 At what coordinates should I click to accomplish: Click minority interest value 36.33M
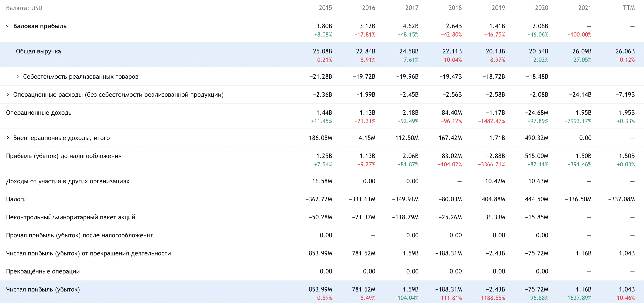coord(495,217)
